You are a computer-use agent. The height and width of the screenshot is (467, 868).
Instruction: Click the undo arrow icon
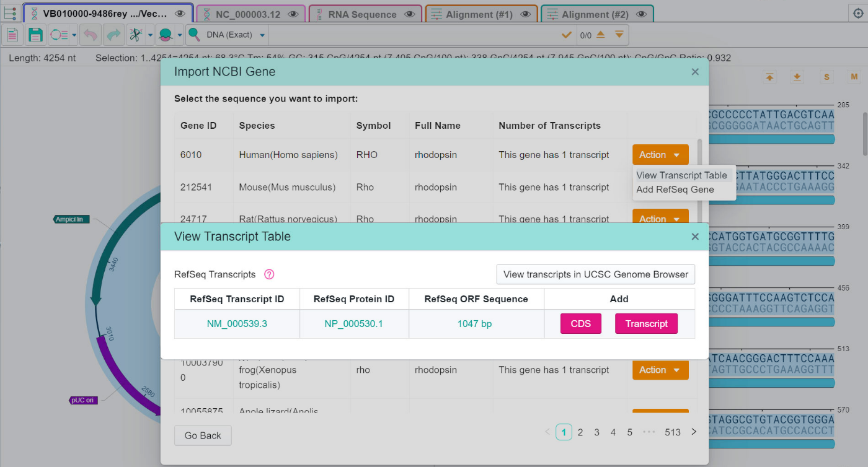[x=91, y=35]
